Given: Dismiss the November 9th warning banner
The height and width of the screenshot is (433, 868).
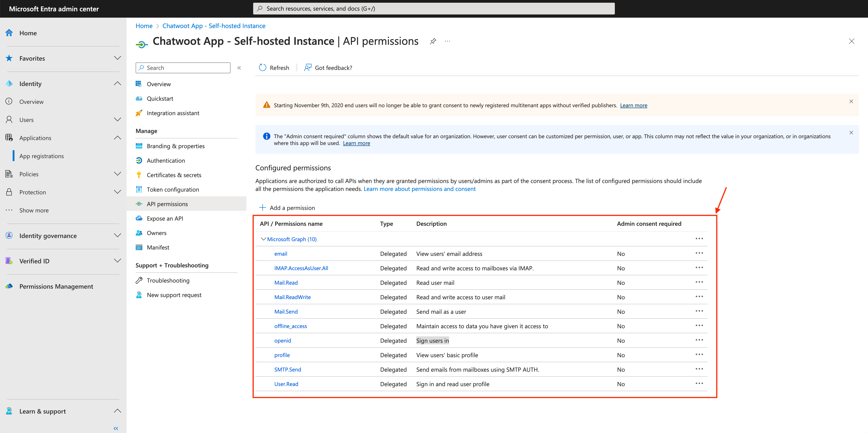Looking at the screenshot, I should 851,102.
